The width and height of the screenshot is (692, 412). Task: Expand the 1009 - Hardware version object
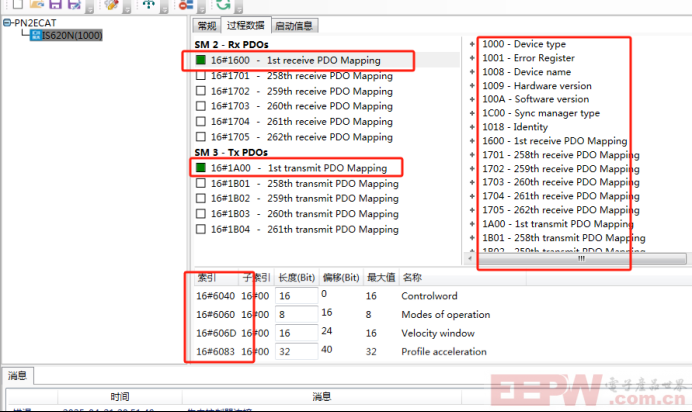[472, 86]
